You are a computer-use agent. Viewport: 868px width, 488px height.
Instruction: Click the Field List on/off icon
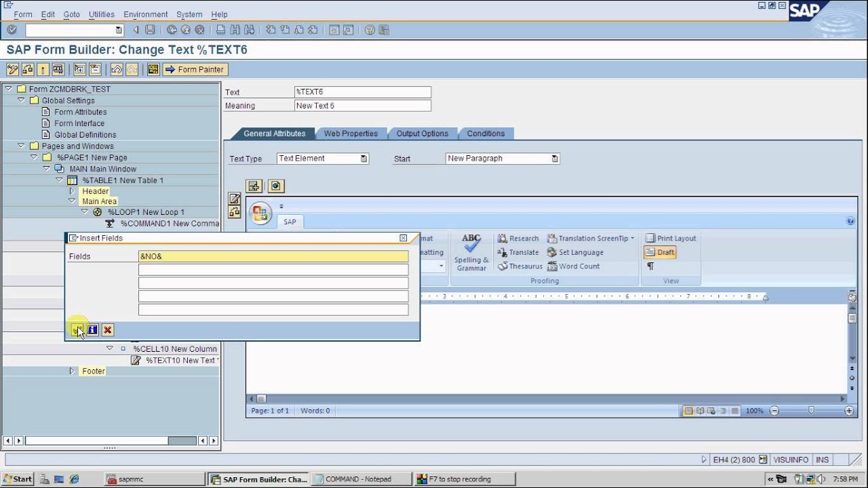(x=153, y=69)
